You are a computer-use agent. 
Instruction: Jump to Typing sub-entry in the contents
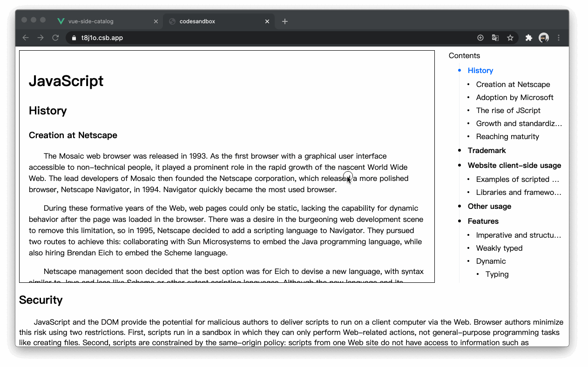point(497,274)
